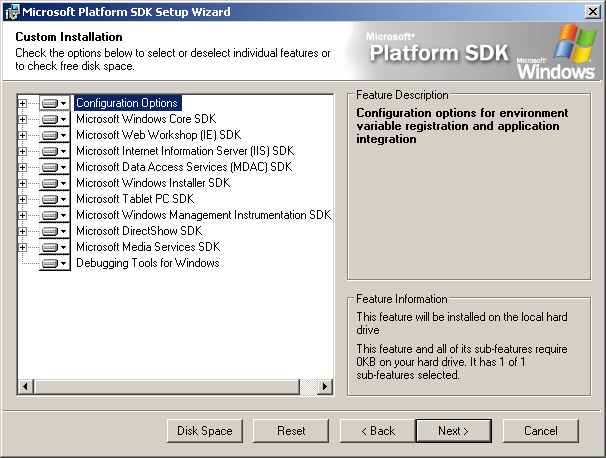Select Microsoft Media Services SDK label

(148, 247)
